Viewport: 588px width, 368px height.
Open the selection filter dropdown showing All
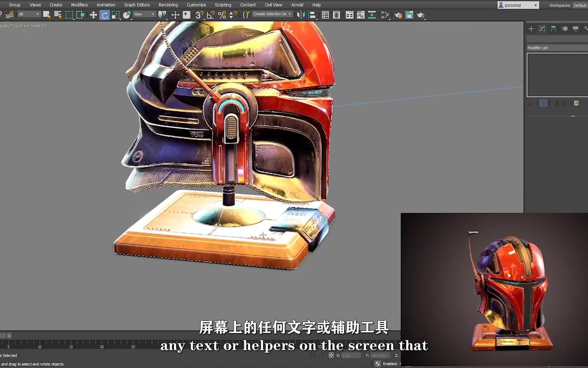[x=29, y=14]
